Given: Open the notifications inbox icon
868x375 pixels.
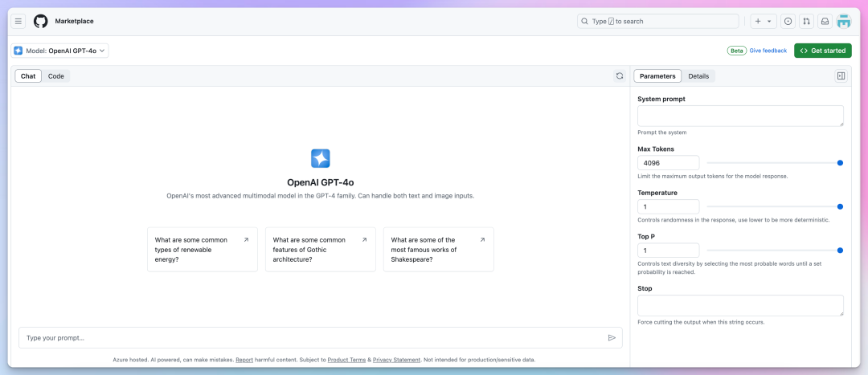Looking at the screenshot, I should point(825,22).
